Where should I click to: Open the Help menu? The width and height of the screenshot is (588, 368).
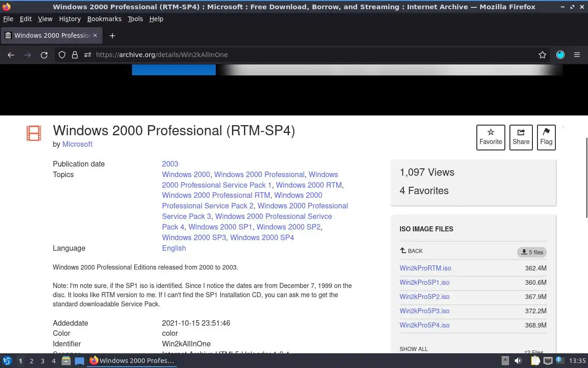[156, 19]
